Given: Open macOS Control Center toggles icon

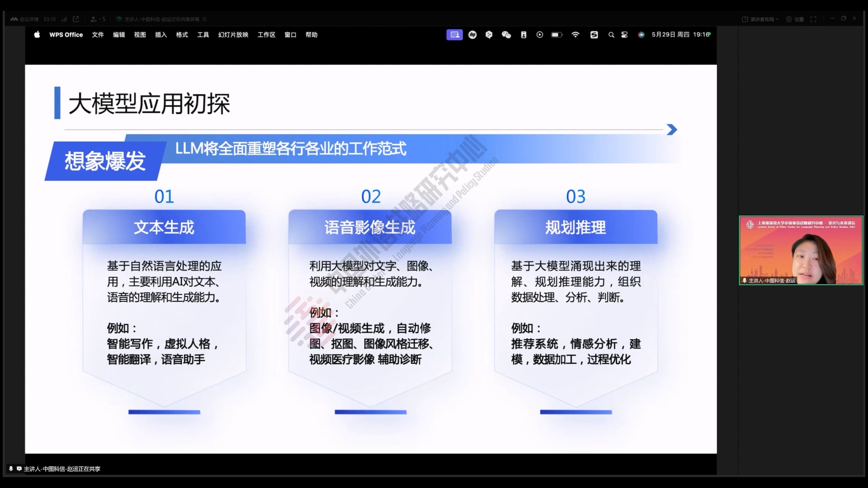Looking at the screenshot, I should (624, 35).
